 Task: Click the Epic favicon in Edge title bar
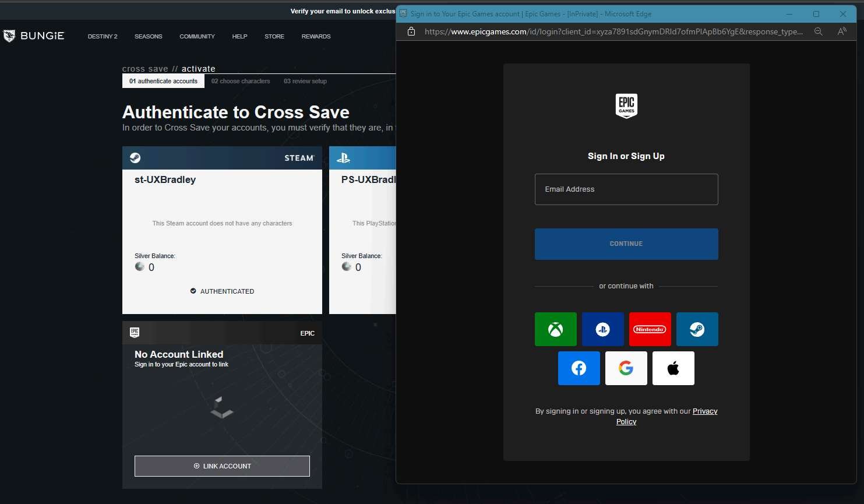(403, 13)
